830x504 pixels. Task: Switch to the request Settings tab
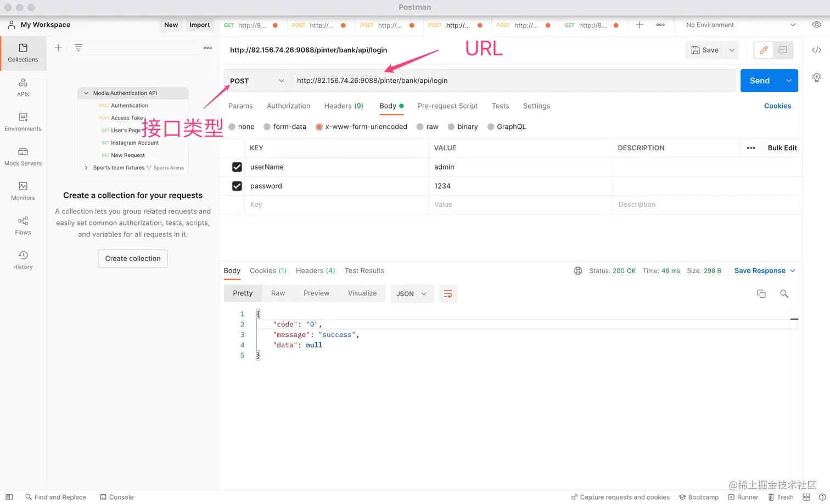pos(536,106)
